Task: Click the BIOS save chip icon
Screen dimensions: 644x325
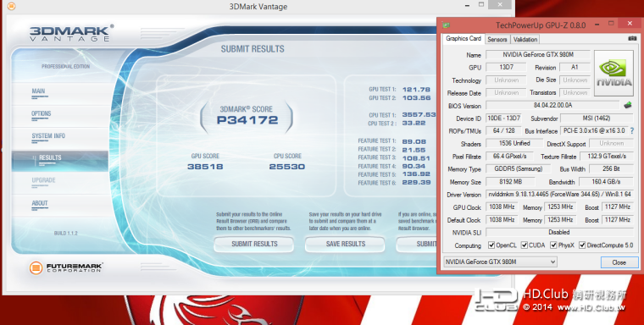Action: pos(628,105)
